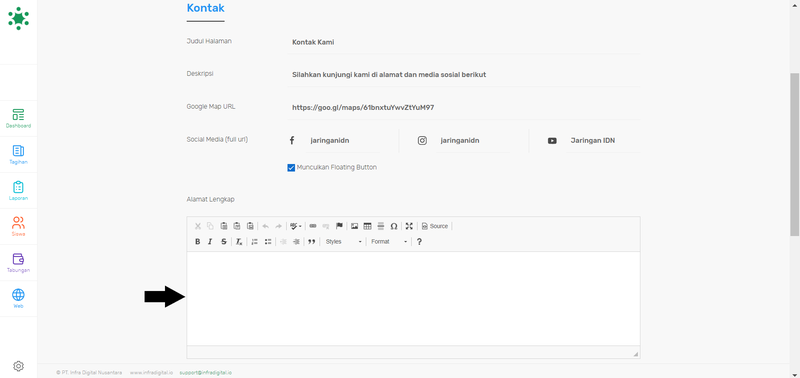
Task: Click the Unlink icon
Action: [326, 226]
